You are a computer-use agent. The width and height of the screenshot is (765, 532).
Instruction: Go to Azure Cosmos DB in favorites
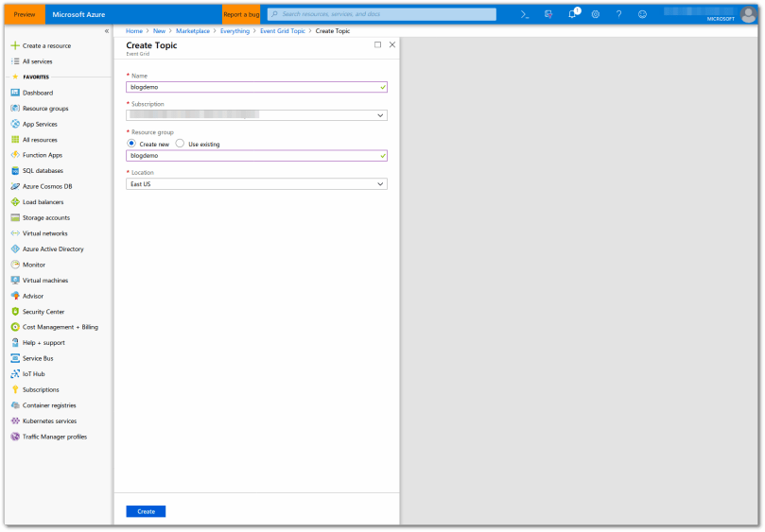pyautogui.click(x=47, y=186)
